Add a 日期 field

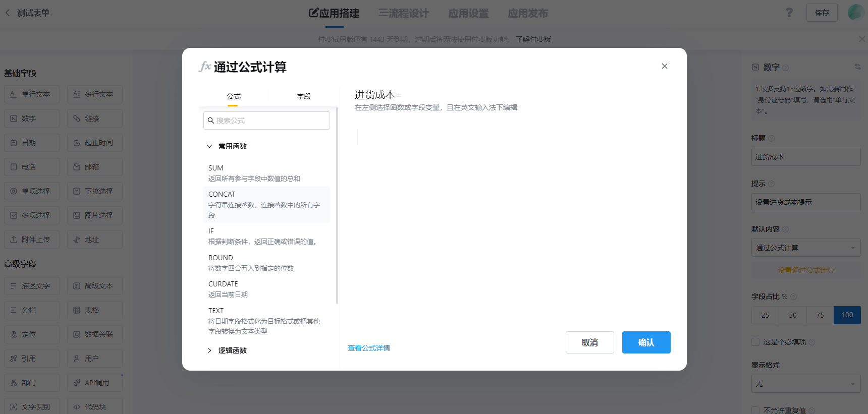[32, 143]
